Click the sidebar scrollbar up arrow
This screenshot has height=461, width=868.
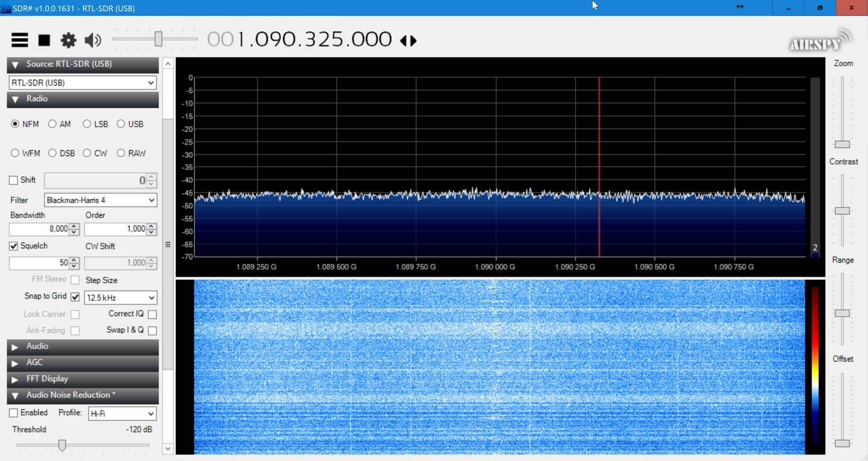click(x=168, y=63)
